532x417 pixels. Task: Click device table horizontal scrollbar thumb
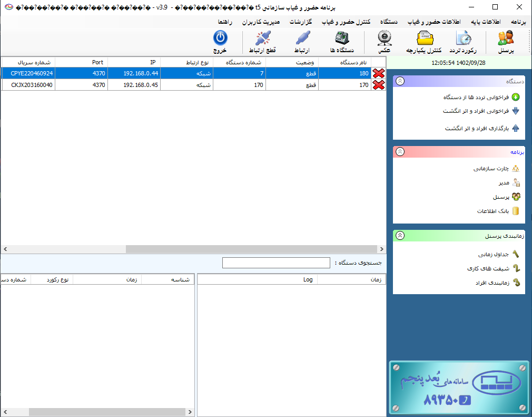(251, 249)
